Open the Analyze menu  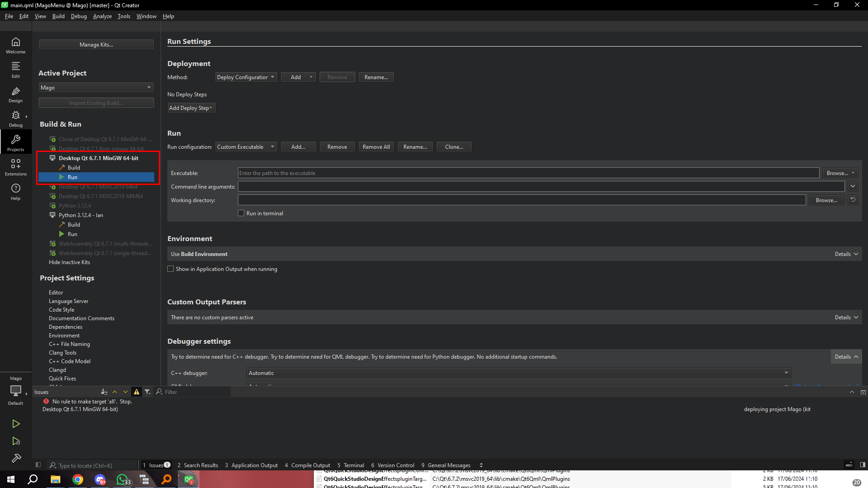click(102, 16)
